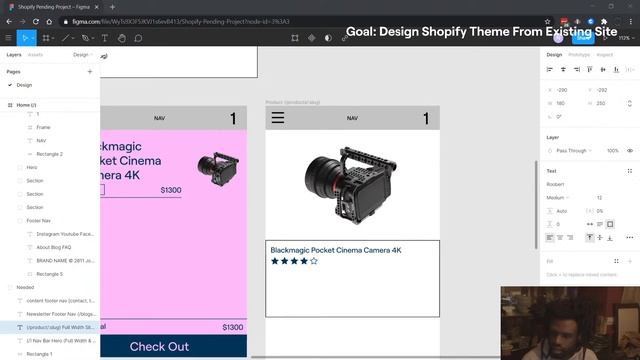Image resolution: width=640 pixels, height=360 pixels.
Task: Go back in browser history
Action: [9, 21]
